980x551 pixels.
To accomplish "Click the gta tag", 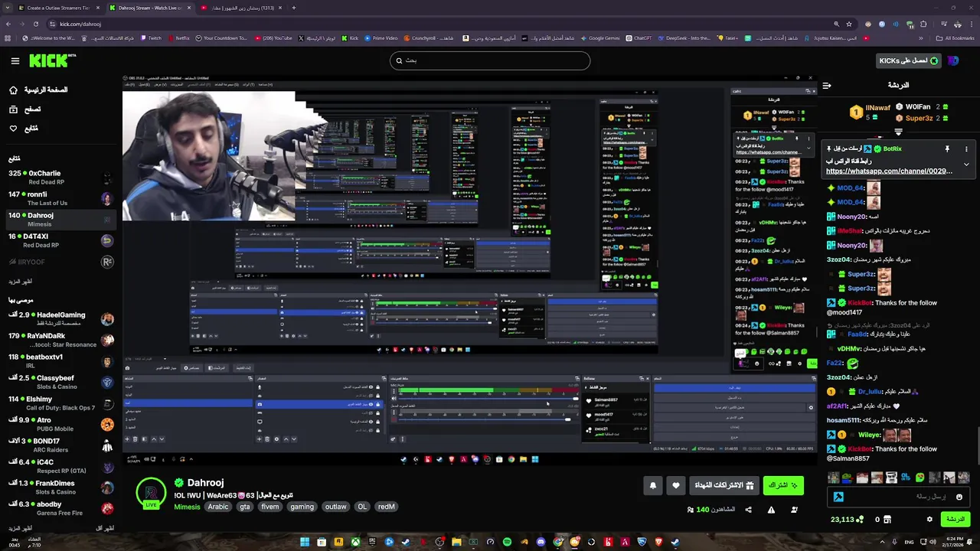I will (245, 507).
